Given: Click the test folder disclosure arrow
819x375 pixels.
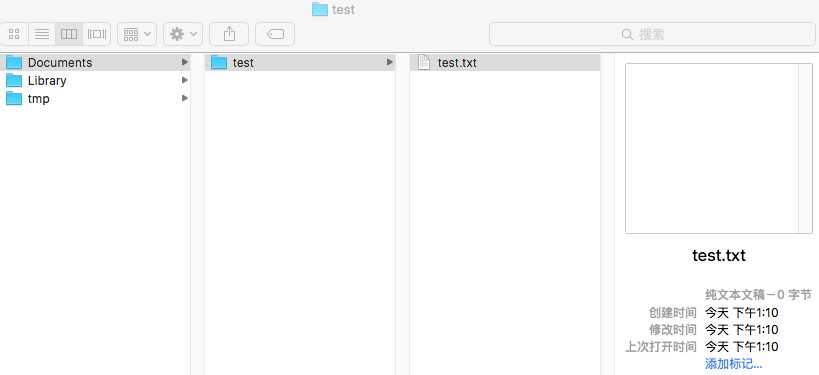Looking at the screenshot, I should point(390,62).
